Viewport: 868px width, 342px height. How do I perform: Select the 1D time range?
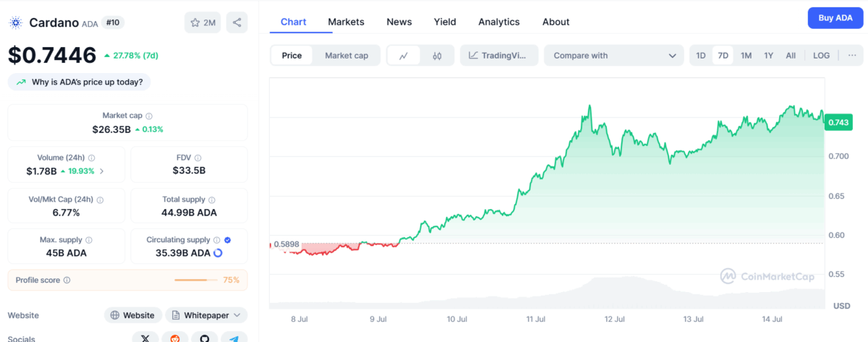[x=700, y=56]
